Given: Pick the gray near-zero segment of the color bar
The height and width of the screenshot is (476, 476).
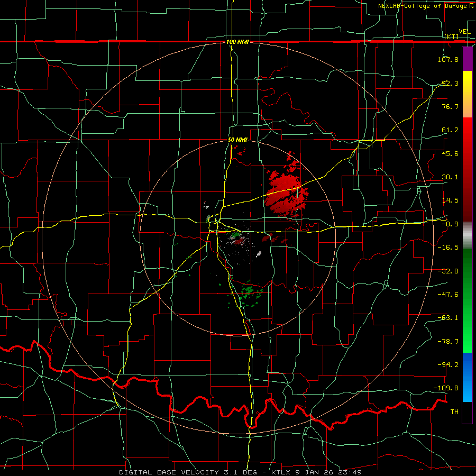Looking at the screenshot, I should coord(467,235).
